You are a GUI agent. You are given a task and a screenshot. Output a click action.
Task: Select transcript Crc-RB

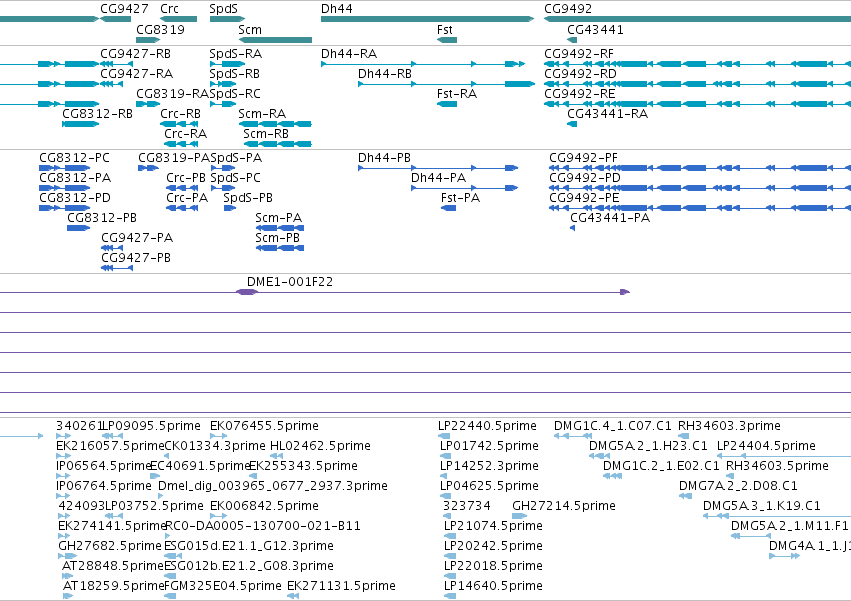179,124
